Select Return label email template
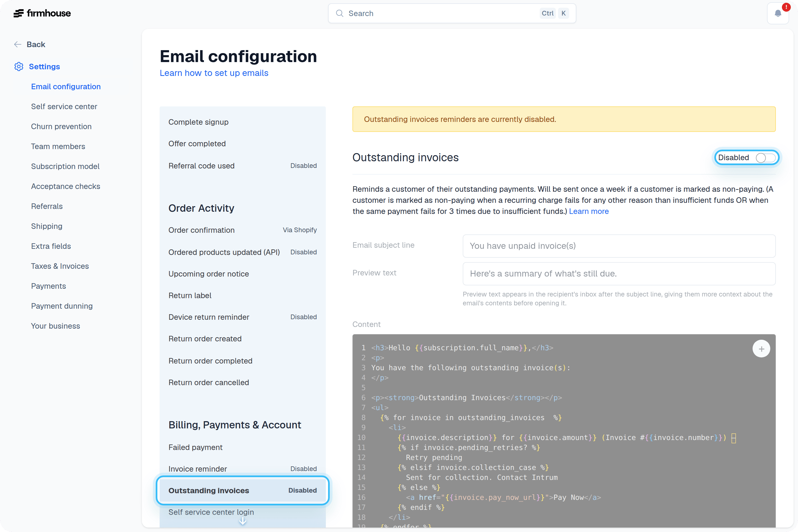This screenshot has width=798, height=532. [x=243, y=296]
